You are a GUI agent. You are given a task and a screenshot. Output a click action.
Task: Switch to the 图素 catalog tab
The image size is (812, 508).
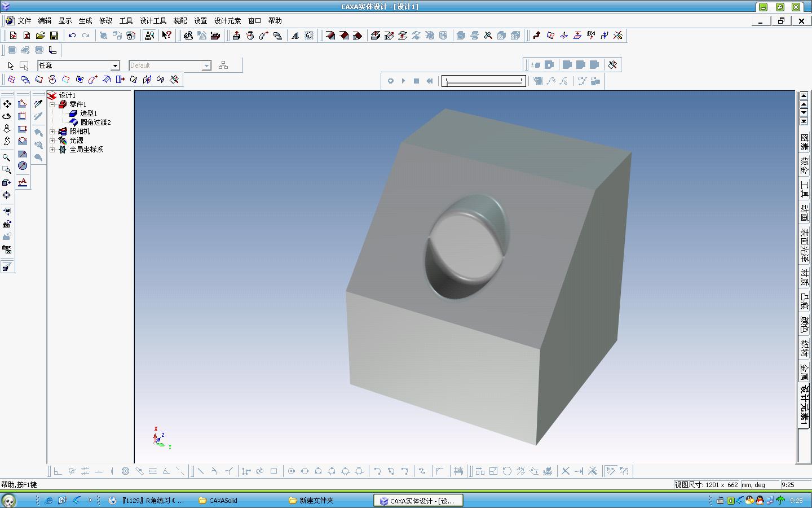[x=804, y=142]
